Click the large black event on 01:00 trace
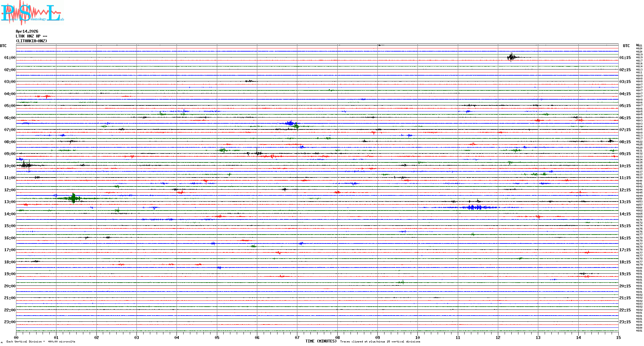The width and height of the screenshot is (644, 346). coord(511,57)
